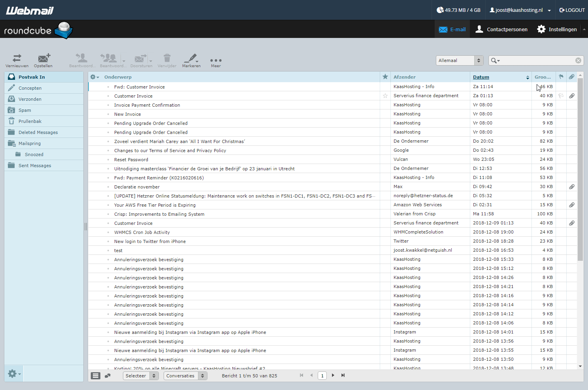
Task: Open the Selecteer dropdown
Action: point(141,376)
